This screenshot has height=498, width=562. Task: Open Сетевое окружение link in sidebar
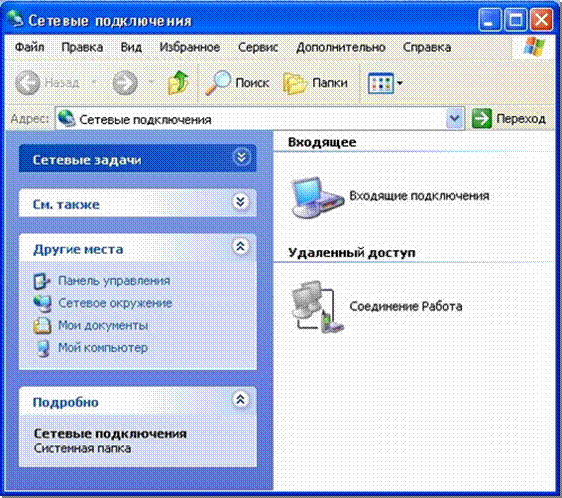coord(115,303)
